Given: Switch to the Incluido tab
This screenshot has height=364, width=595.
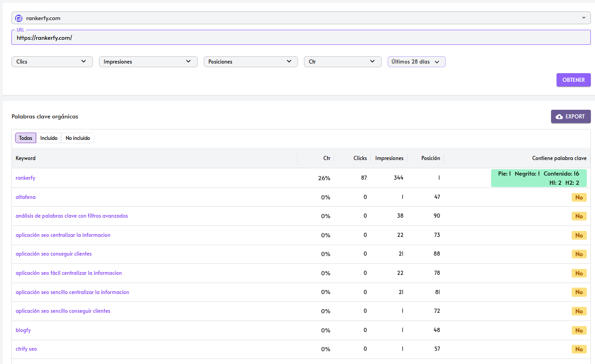Looking at the screenshot, I should (x=49, y=138).
